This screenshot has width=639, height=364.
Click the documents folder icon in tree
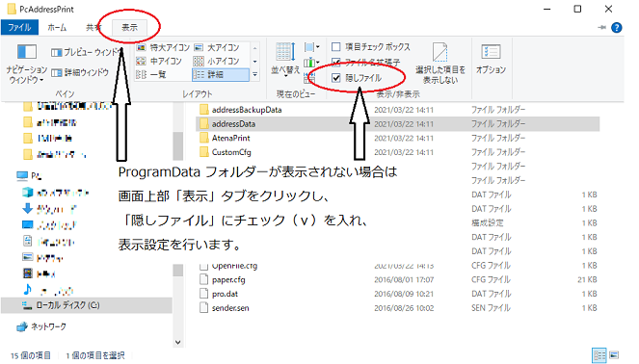pos(27,241)
